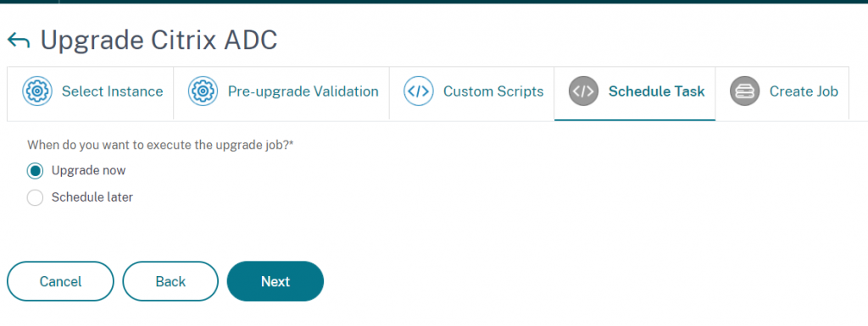Click the Upgrade Citrix ADC page title
The height and width of the screenshot is (326, 868).
point(159,41)
